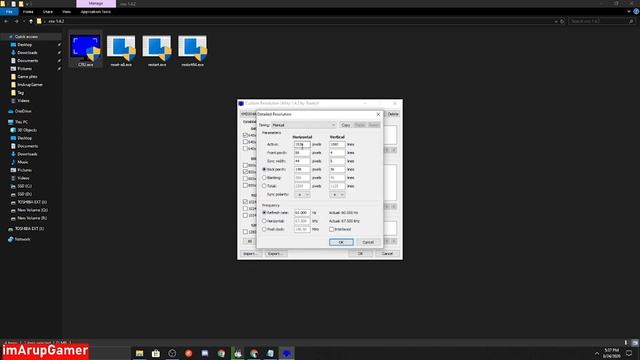Switch to the View ribbon tab

(66, 12)
